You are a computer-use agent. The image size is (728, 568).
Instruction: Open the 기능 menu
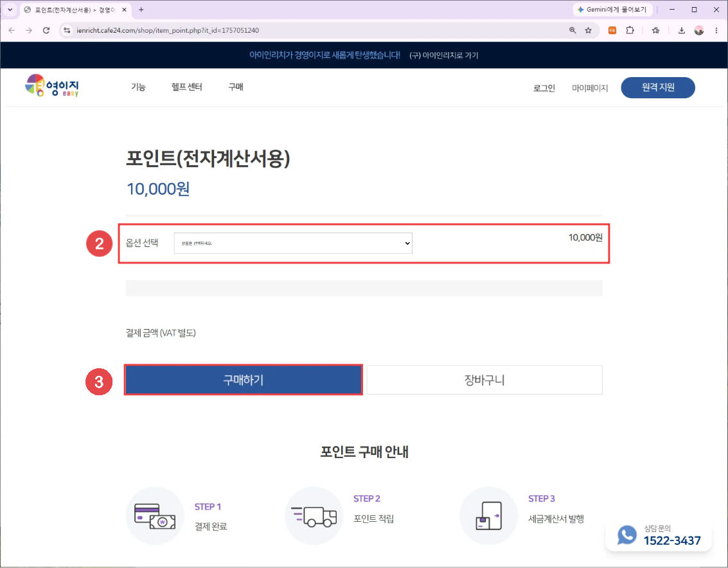(x=138, y=87)
